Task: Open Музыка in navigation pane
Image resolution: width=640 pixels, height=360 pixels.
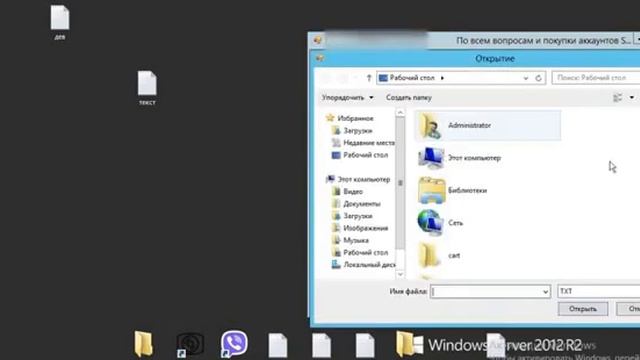Action: tap(350, 240)
